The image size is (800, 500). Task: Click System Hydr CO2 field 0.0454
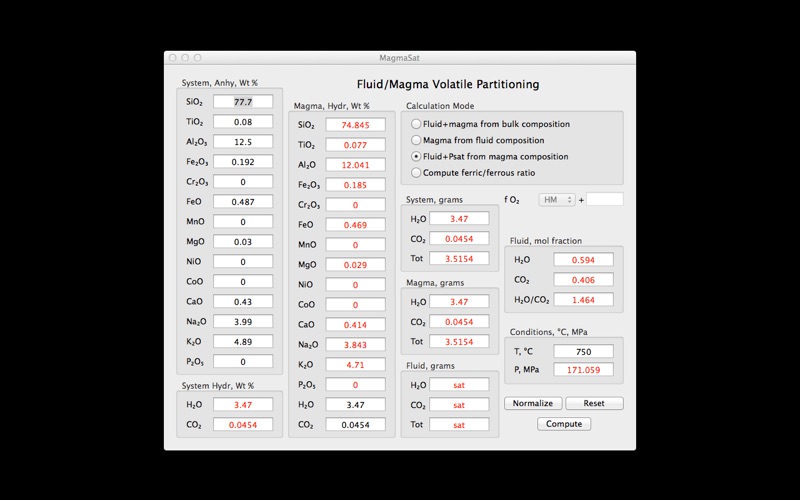point(243,424)
